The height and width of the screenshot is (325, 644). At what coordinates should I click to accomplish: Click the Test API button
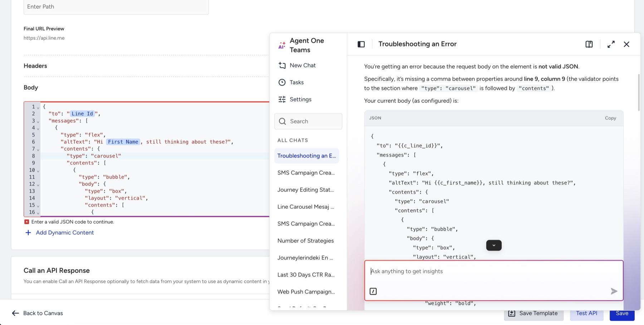pos(586,313)
